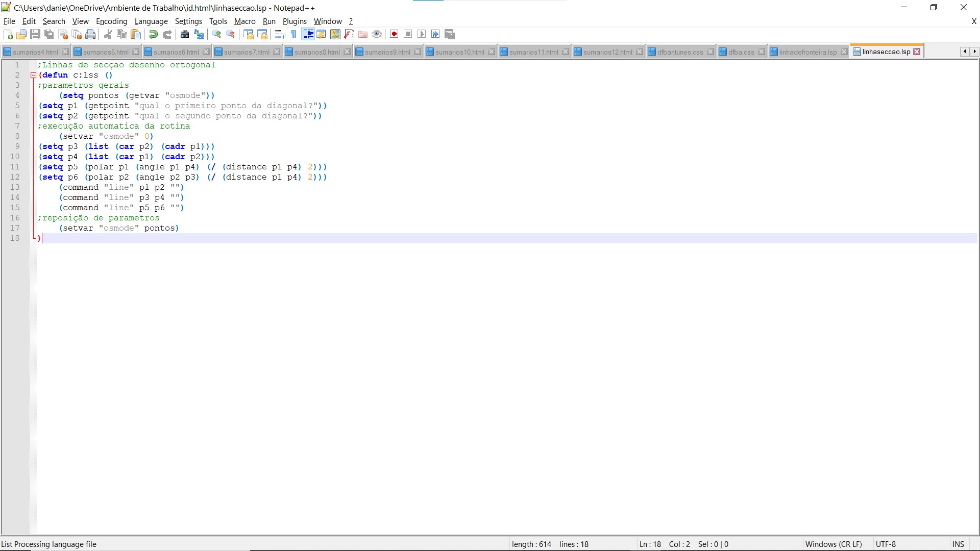980x551 pixels.
Task: Click the user defined language icon
Action: point(322,34)
